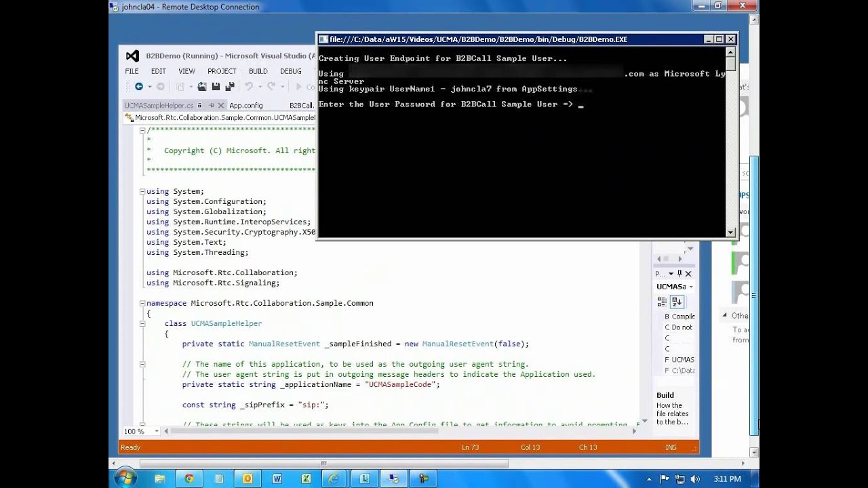Pin the UCMASampleHelper.cs tab
Image resolution: width=868 pixels, height=488 pixels.
tap(212, 106)
